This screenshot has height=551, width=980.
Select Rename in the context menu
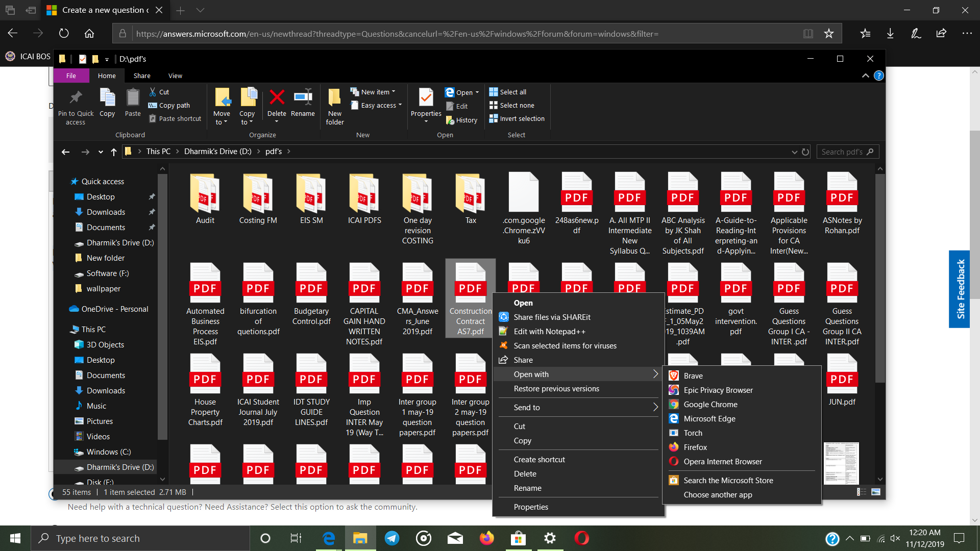tap(578, 488)
